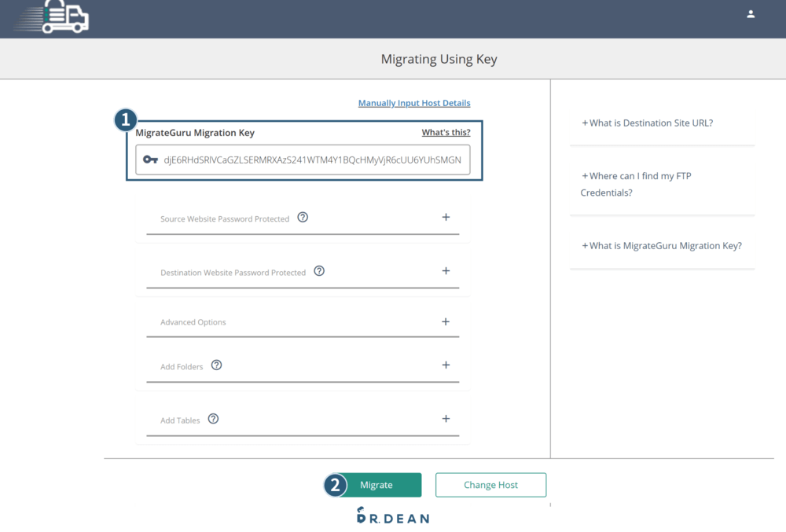This screenshot has width=786, height=532.
Task: Expand Destination Website Password Protected plus
Action: tap(446, 270)
